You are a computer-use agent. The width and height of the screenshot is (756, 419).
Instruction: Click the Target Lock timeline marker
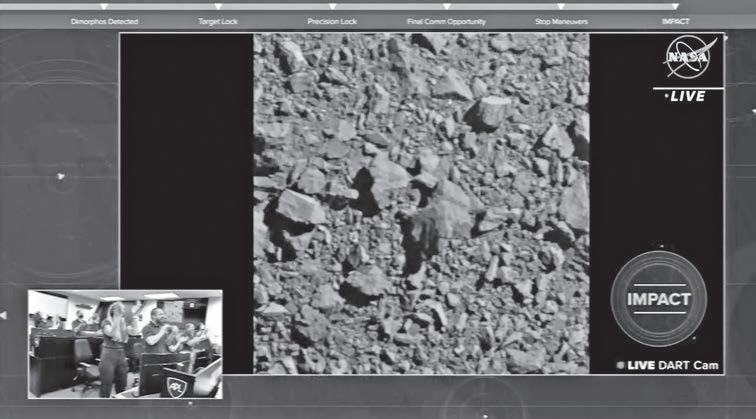218,7
